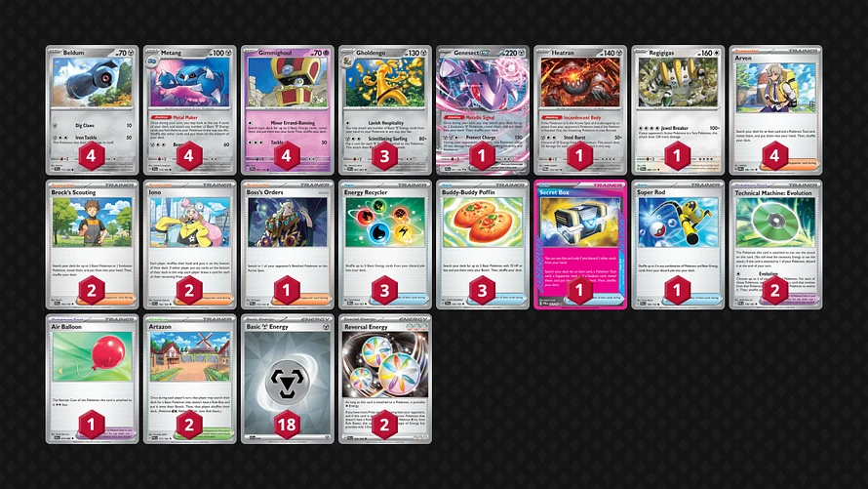Open the pink Secret Box card
The width and height of the screenshot is (868, 489).
click(x=580, y=244)
